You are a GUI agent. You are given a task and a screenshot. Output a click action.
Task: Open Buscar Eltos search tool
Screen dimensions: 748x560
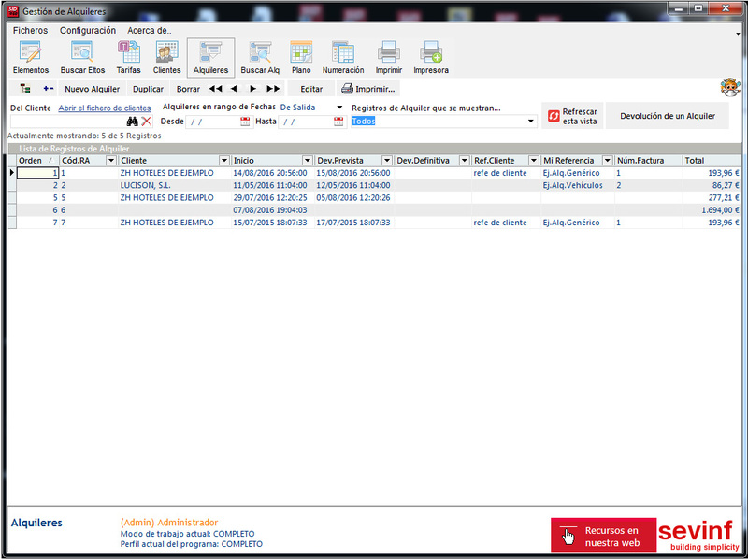[x=82, y=58]
